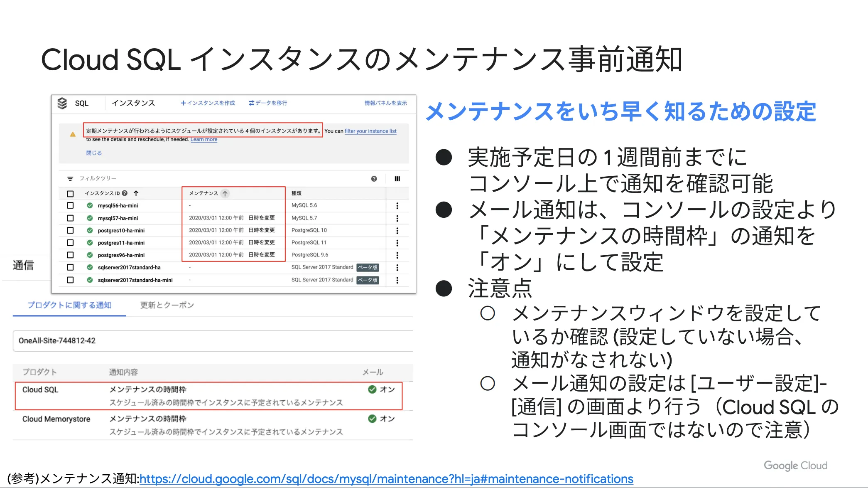Click the インスタンス heading in SQL header

133,103
